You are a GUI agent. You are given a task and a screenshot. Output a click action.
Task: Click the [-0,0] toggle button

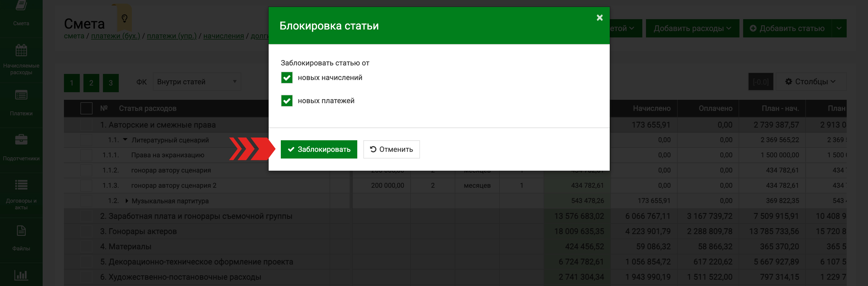click(761, 82)
